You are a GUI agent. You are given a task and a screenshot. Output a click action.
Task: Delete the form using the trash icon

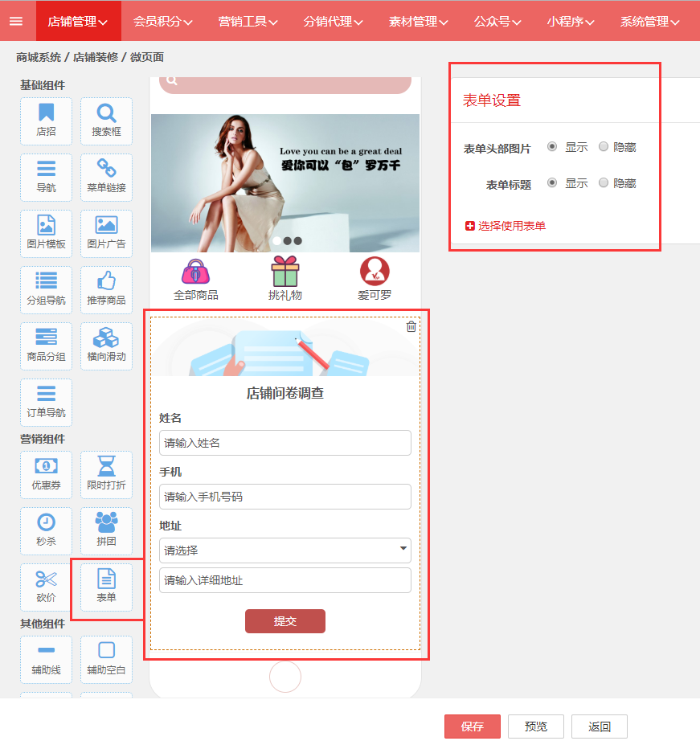pos(411,326)
